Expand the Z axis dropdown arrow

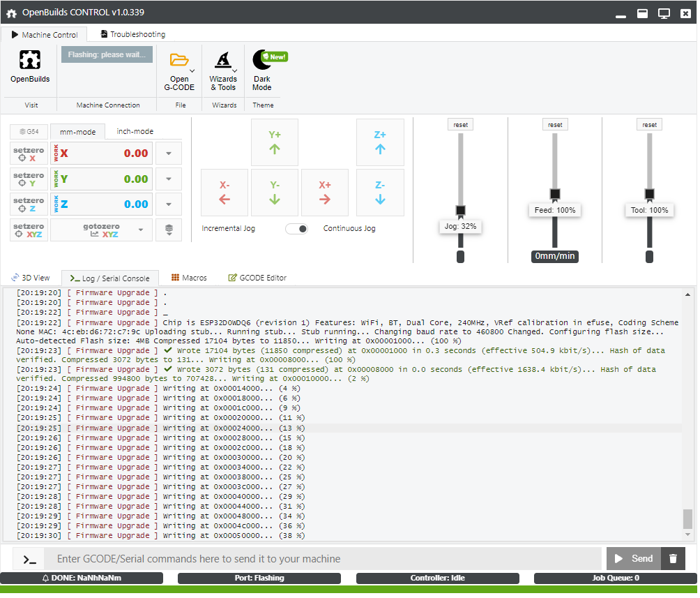(x=169, y=204)
